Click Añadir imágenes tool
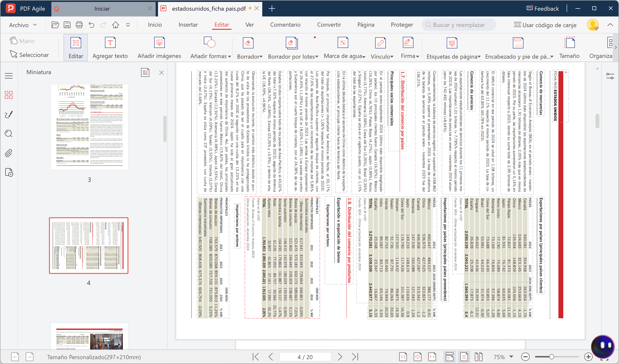This screenshot has width=619, height=364. [159, 48]
